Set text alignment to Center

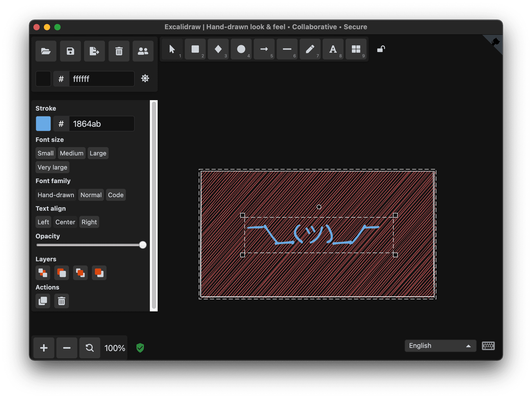[x=65, y=222]
